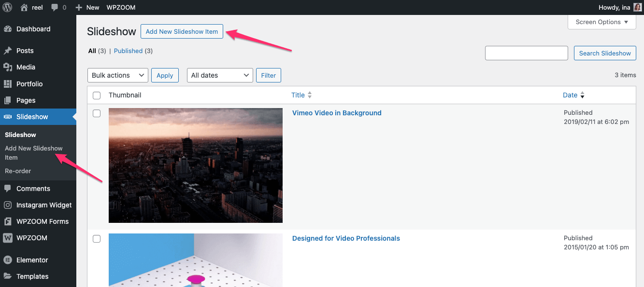Check the Vimeo Video in Background row checkbox
The height and width of the screenshot is (287, 644).
tap(97, 113)
